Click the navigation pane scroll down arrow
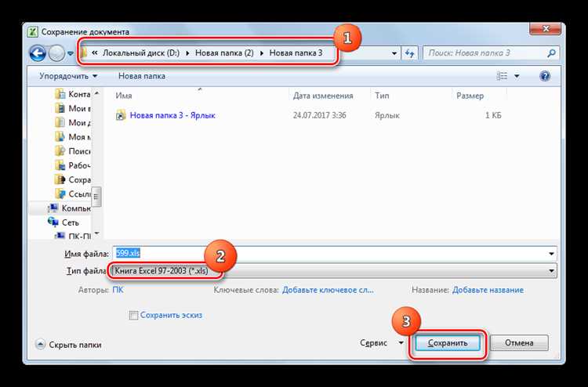 (96, 233)
